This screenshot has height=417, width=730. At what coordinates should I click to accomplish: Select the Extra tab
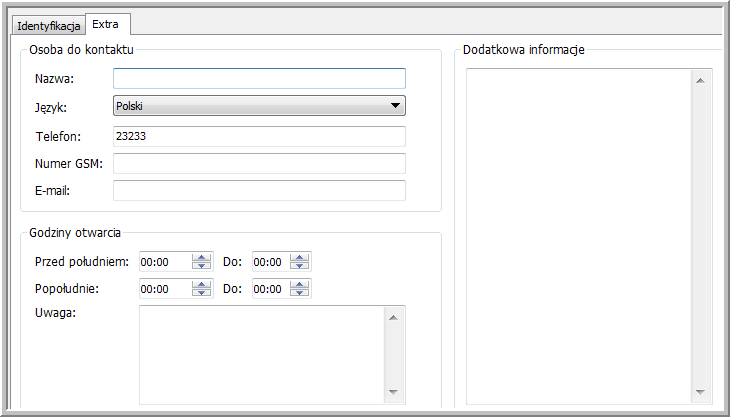click(105, 23)
